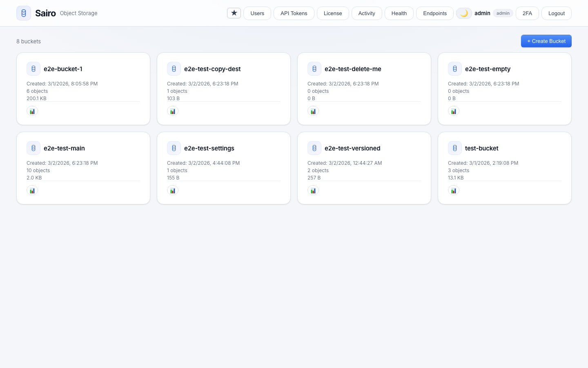The image size is (588, 368).
Task: Click the admin username label
Action: [482, 13]
